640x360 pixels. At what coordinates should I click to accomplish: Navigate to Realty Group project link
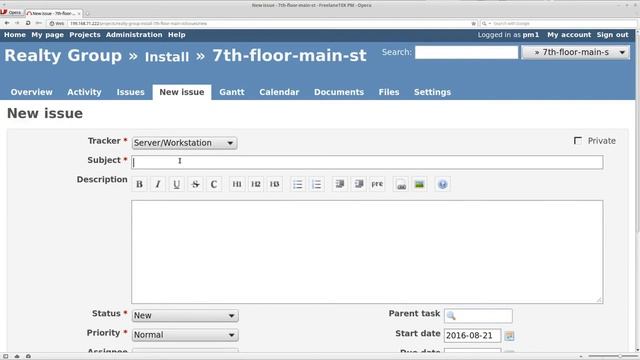coord(63,56)
